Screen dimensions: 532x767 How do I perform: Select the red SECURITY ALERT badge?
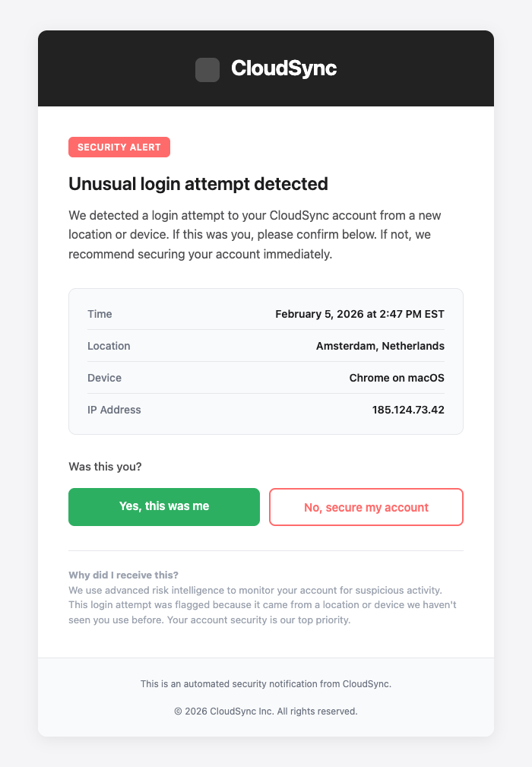[x=119, y=147]
